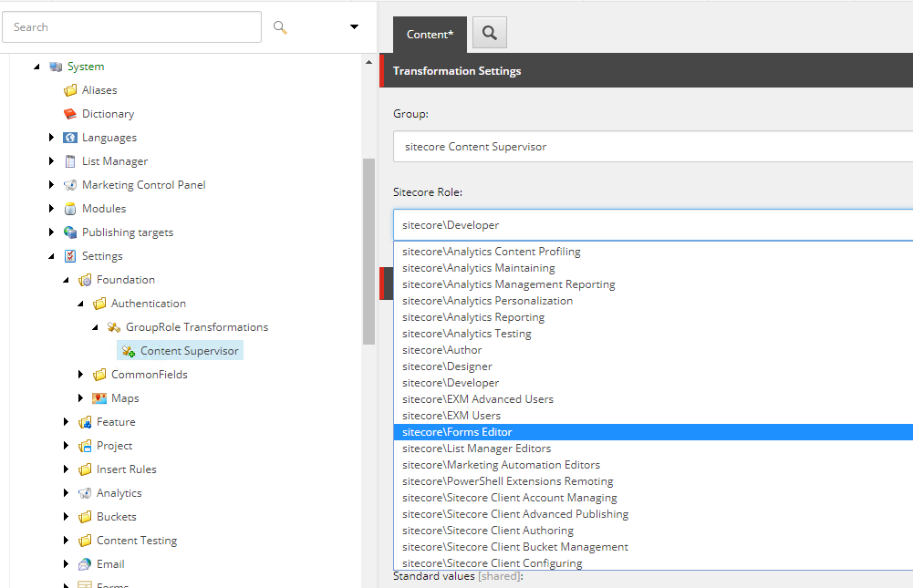Viewport: 913px width, 588px height.
Task: Click the List Manager icon
Action: click(x=70, y=161)
